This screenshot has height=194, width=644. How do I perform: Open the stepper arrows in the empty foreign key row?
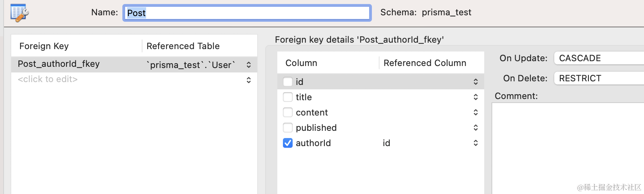coord(249,80)
